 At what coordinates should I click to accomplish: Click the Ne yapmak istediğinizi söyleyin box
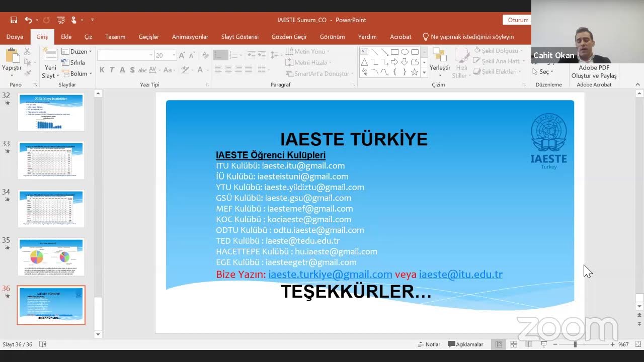468,37
